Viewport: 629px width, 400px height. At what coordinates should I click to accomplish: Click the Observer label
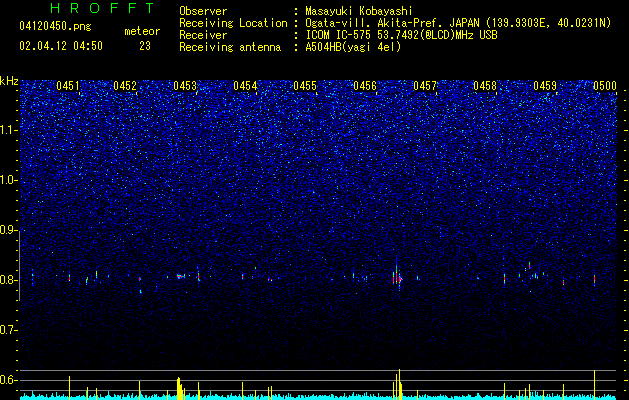(203, 11)
